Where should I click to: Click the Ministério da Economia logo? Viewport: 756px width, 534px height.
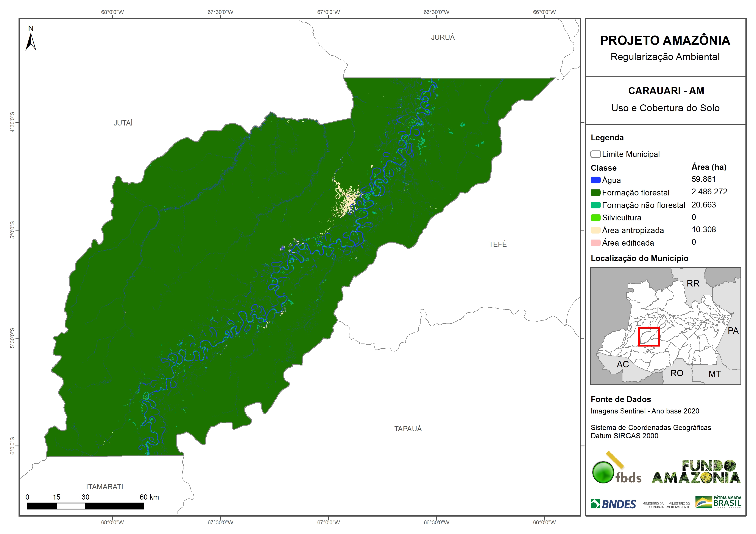(x=653, y=505)
